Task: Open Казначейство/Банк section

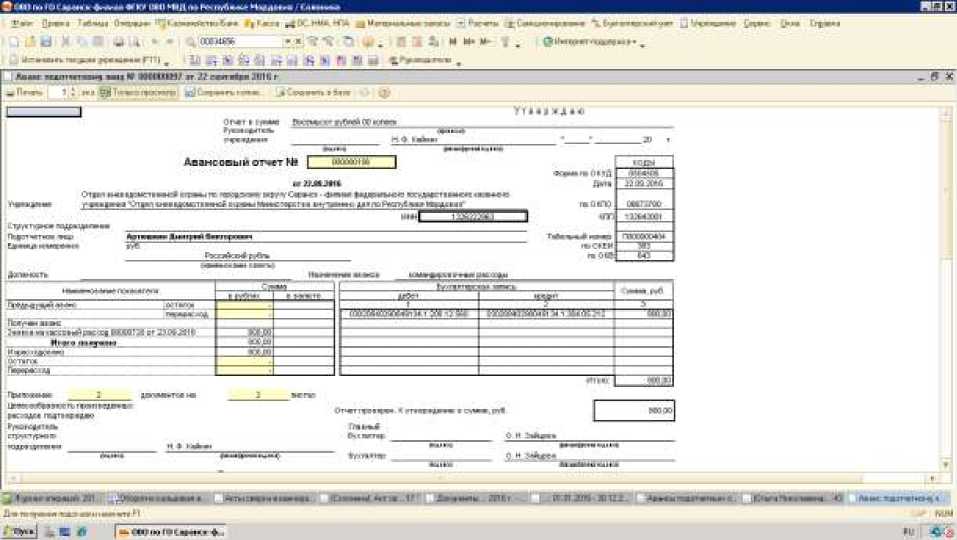Action: point(195,22)
